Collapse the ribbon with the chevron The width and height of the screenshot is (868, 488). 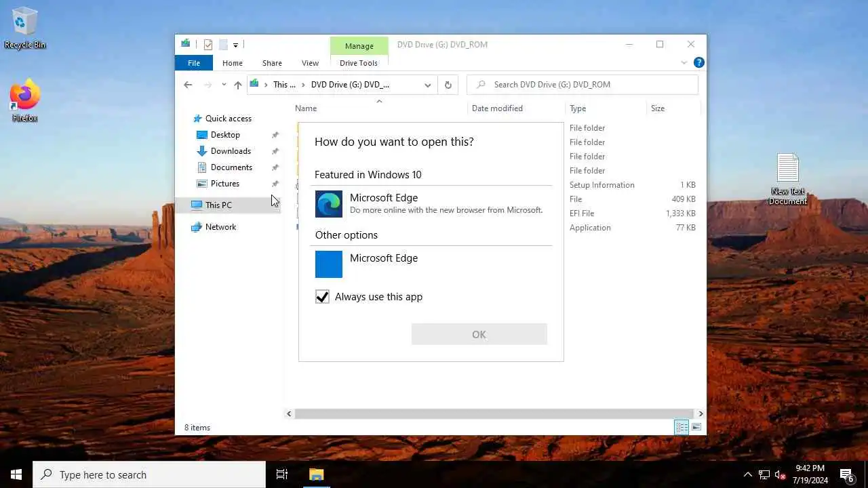pos(684,62)
